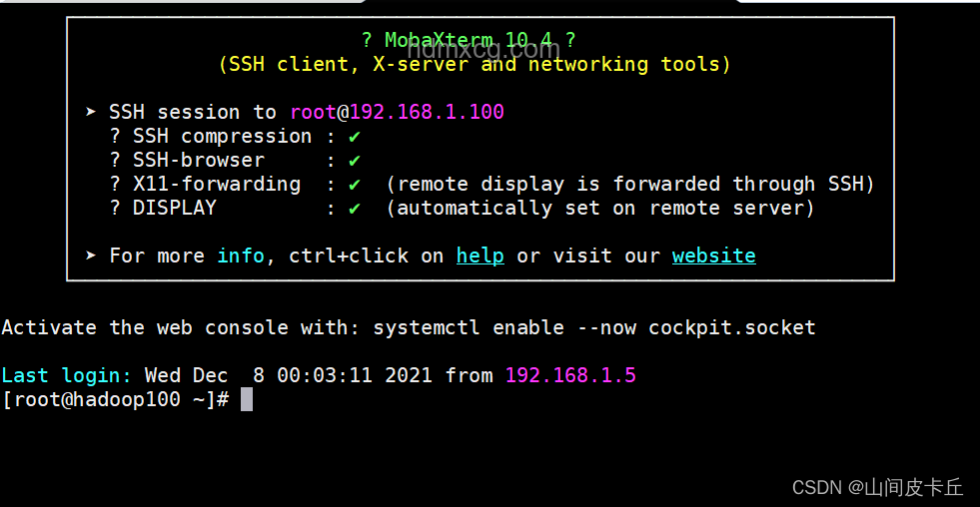
Task: Click the 'X11-forwarding' label
Action: [216, 185]
